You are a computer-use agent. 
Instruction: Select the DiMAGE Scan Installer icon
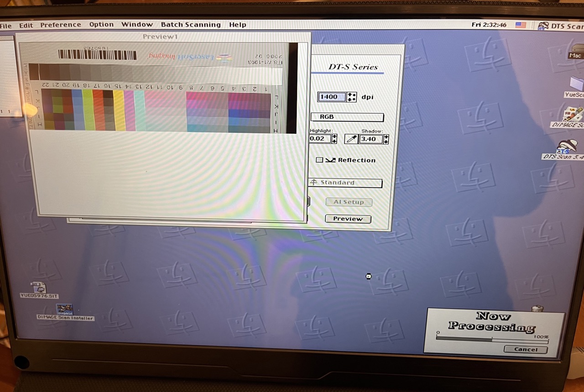[65, 309]
